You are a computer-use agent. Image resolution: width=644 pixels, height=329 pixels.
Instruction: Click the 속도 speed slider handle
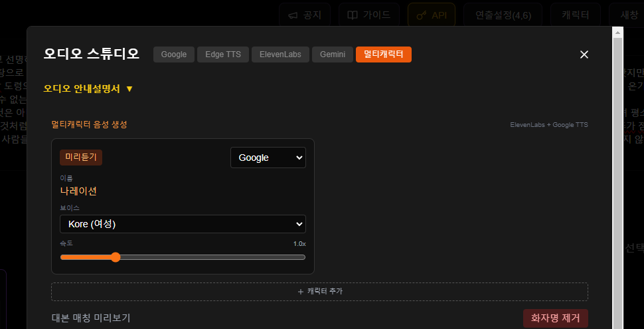(x=116, y=257)
